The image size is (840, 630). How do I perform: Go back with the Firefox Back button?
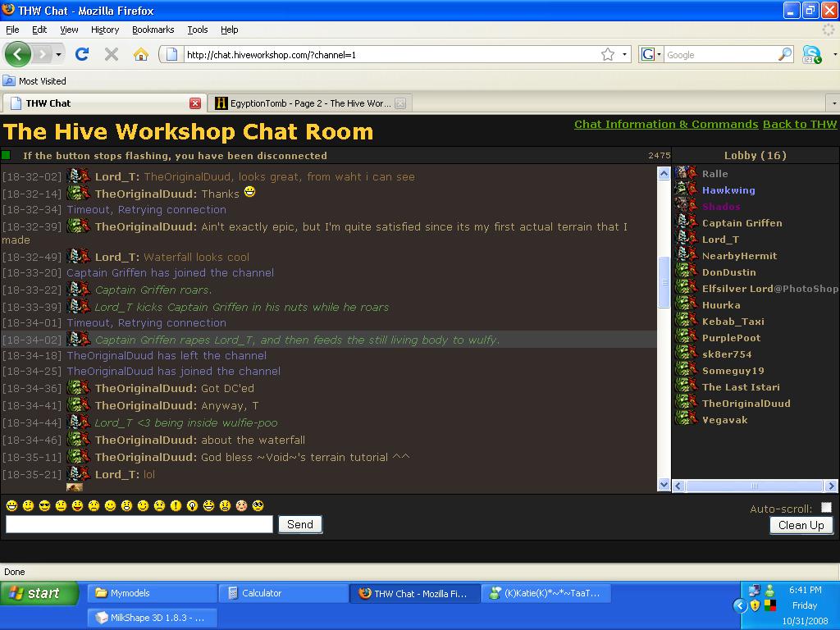[x=18, y=54]
